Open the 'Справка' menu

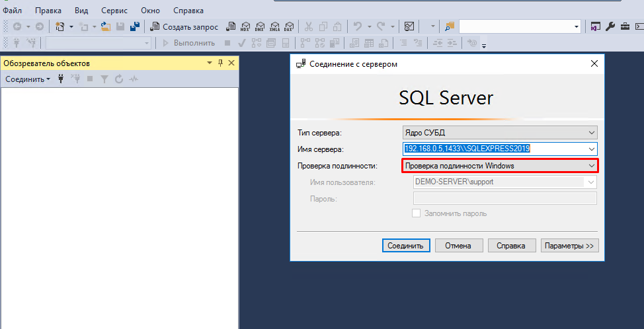tap(188, 11)
